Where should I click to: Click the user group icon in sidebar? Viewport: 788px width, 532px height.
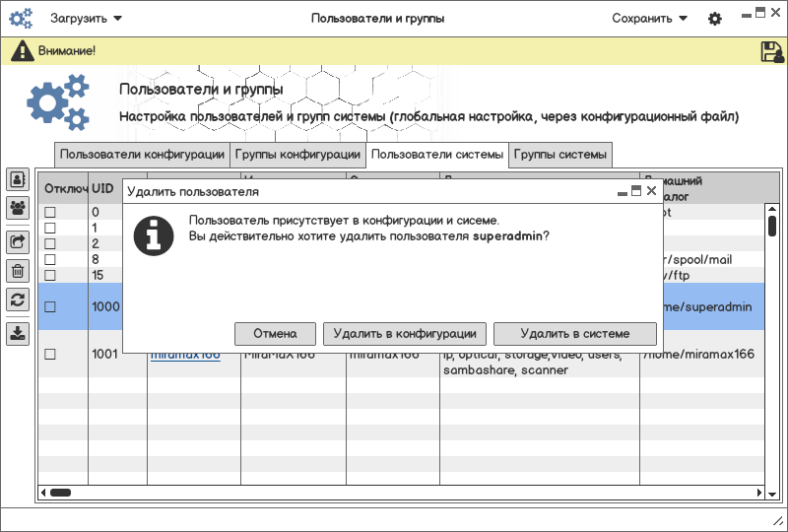pos(18,208)
